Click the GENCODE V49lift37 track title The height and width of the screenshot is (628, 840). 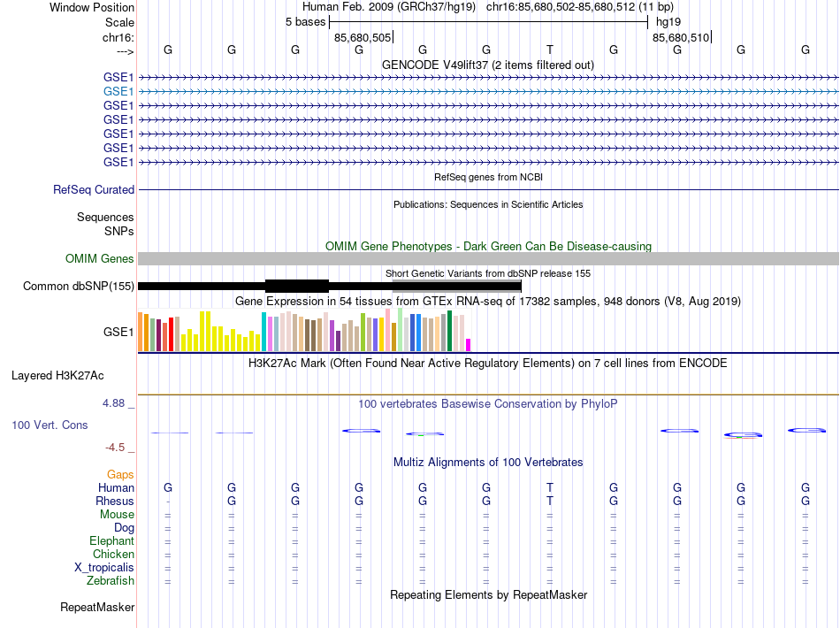[x=487, y=65]
